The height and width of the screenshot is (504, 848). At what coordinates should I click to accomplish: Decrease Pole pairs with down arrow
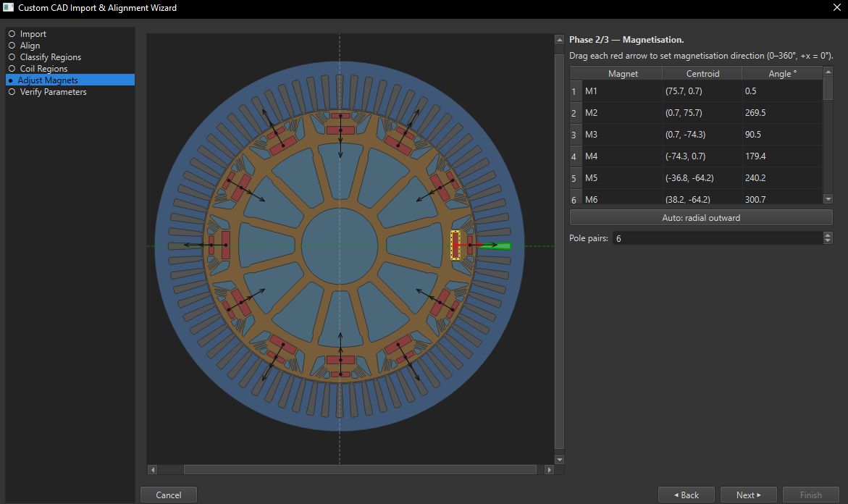[828, 241]
